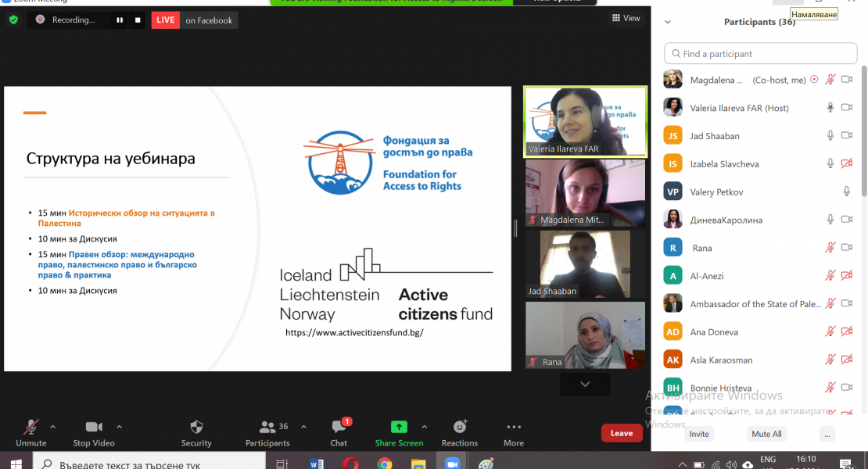Image resolution: width=868 pixels, height=469 pixels.
Task: Open the Reactions menu
Action: tap(460, 432)
